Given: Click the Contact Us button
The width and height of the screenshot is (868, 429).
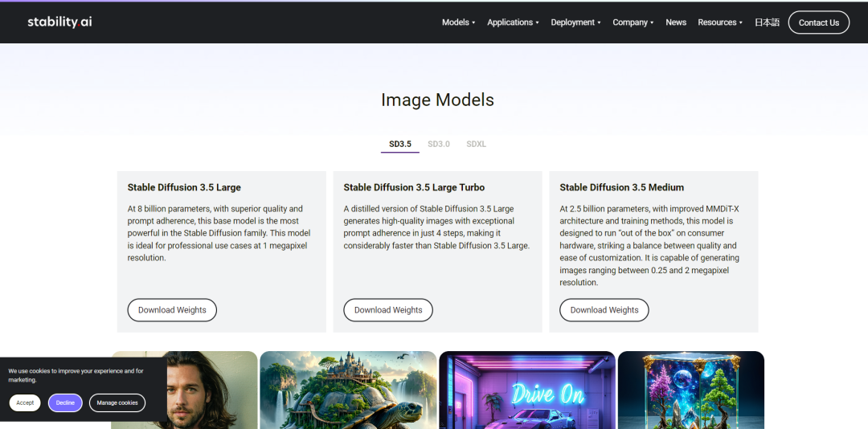Looking at the screenshot, I should pos(819,22).
